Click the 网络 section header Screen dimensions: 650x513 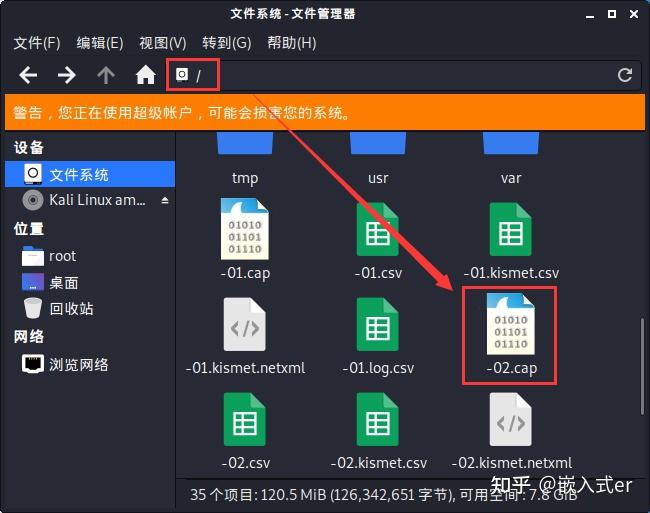pyautogui.click(x=29, y=336)
